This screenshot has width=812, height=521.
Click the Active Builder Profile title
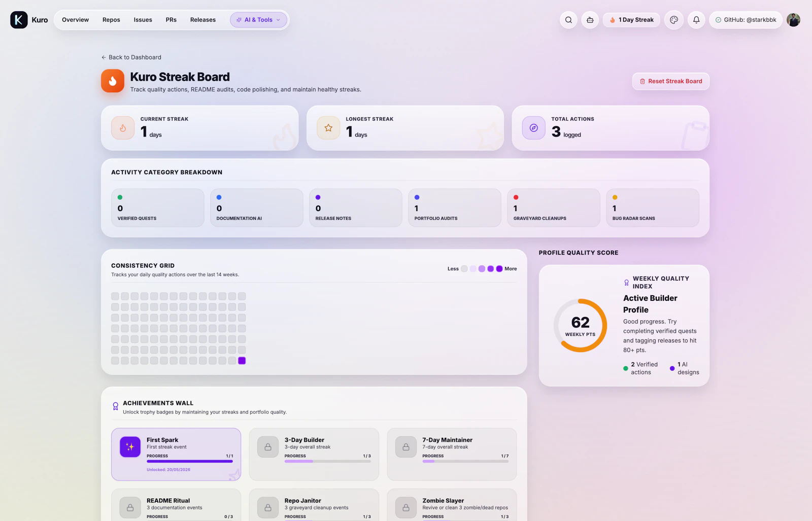coord(650,304)
